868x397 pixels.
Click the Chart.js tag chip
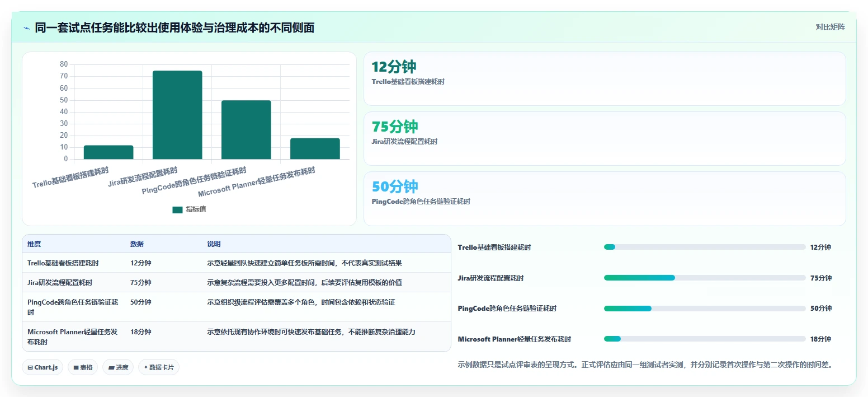(43, 367)
